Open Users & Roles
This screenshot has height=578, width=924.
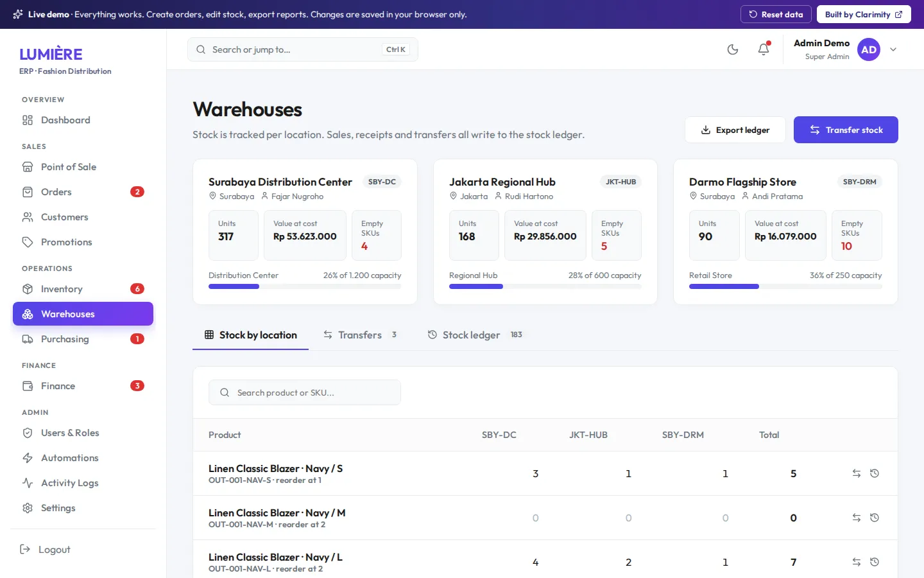pyautogui.click(x=83, y=433)
